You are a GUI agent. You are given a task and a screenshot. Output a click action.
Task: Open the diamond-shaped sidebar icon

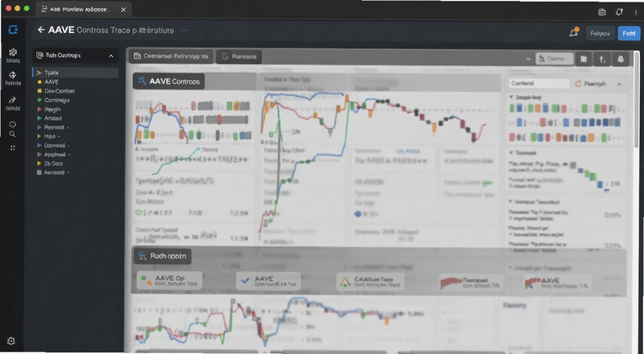pos(13,75)
